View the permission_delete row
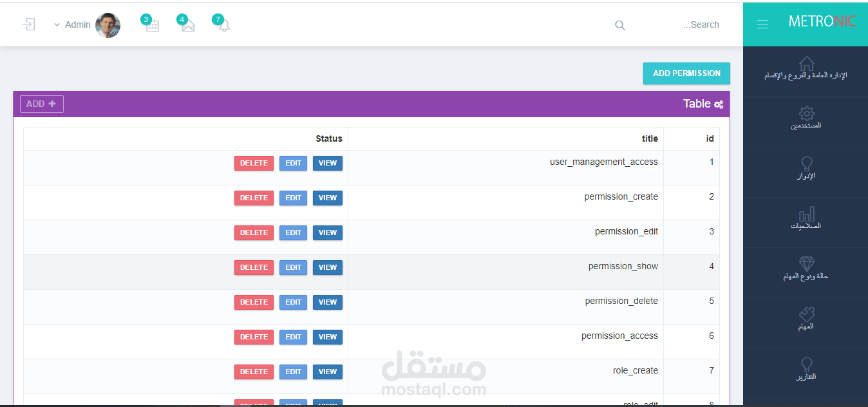 coord(328,303)
